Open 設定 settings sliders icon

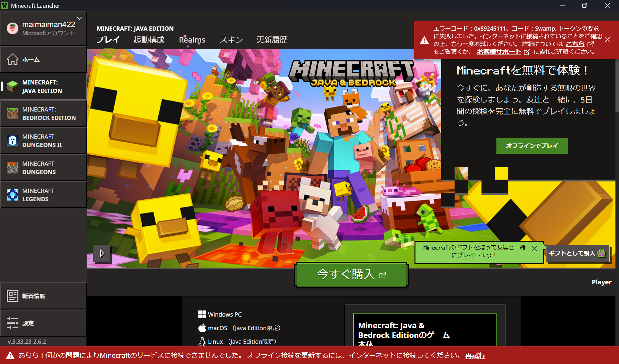click(13, 323)
